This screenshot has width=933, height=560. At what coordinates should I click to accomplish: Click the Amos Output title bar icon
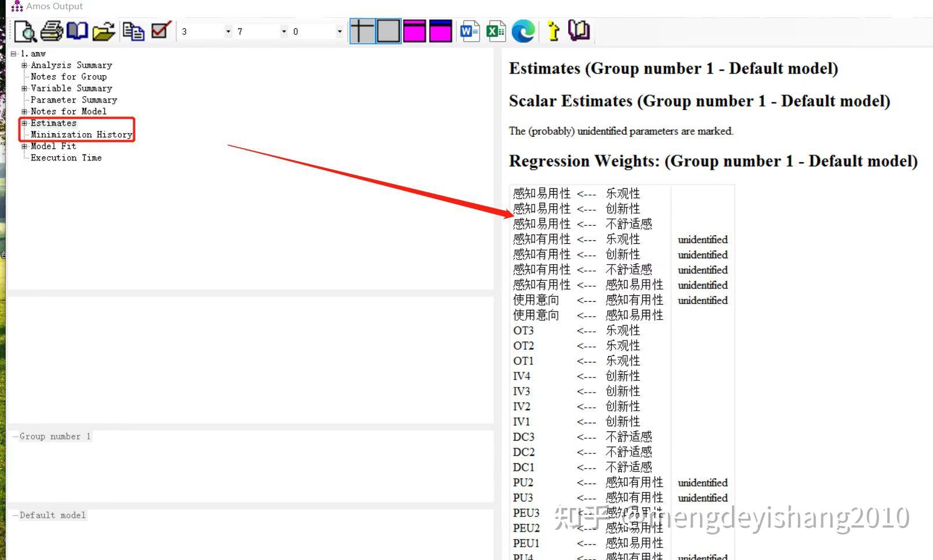point(17,6)
